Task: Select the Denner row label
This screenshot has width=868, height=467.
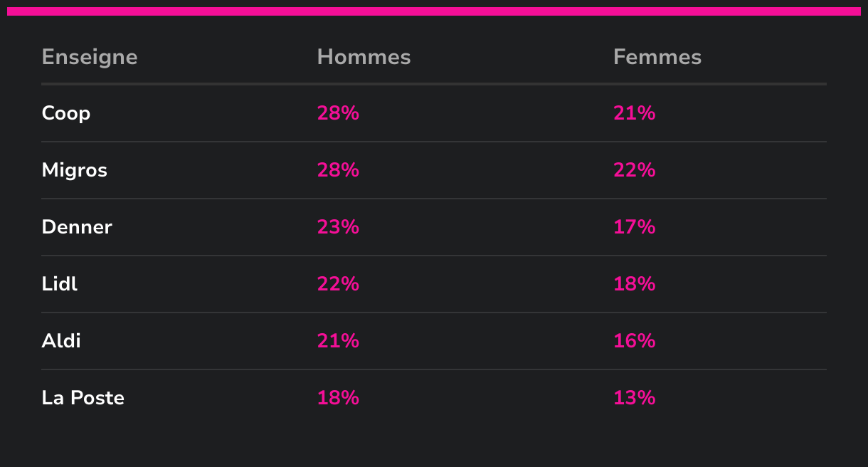Action: tap(77, 227)
